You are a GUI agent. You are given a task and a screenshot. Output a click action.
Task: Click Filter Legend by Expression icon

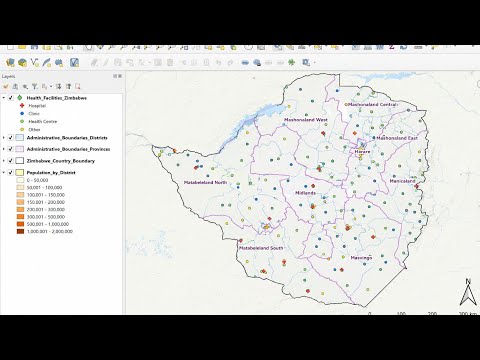[x=44, y=87]
